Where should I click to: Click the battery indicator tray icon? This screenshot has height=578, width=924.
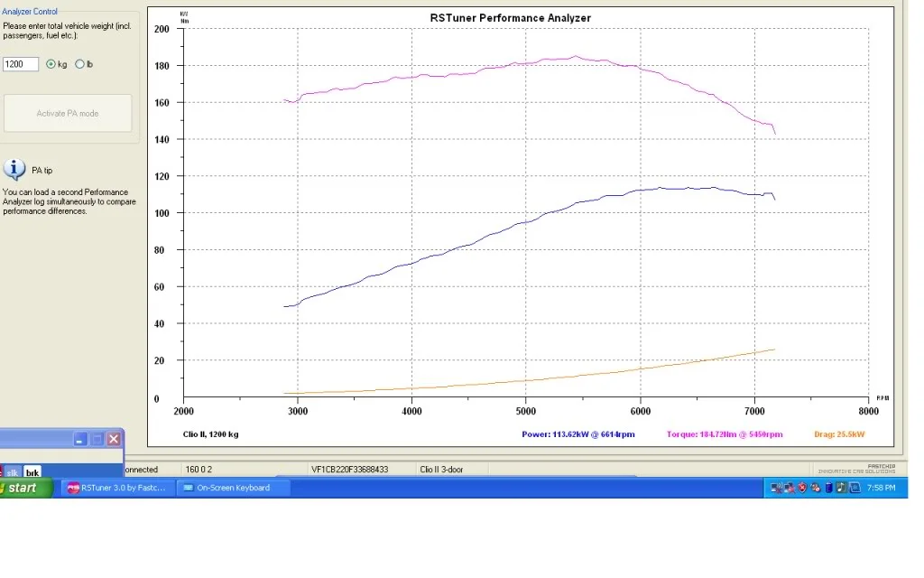click(x=828, y=488)
